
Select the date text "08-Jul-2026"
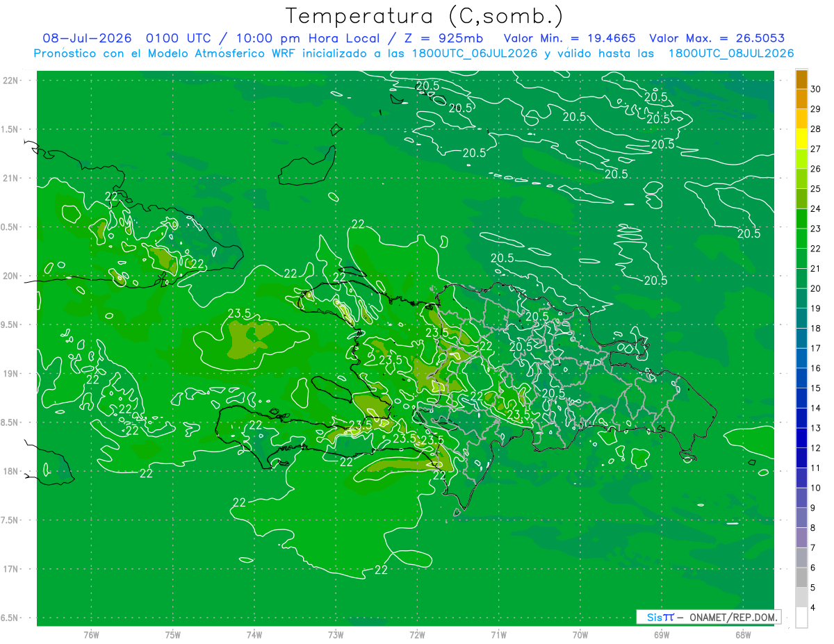[x=87, y=38]
